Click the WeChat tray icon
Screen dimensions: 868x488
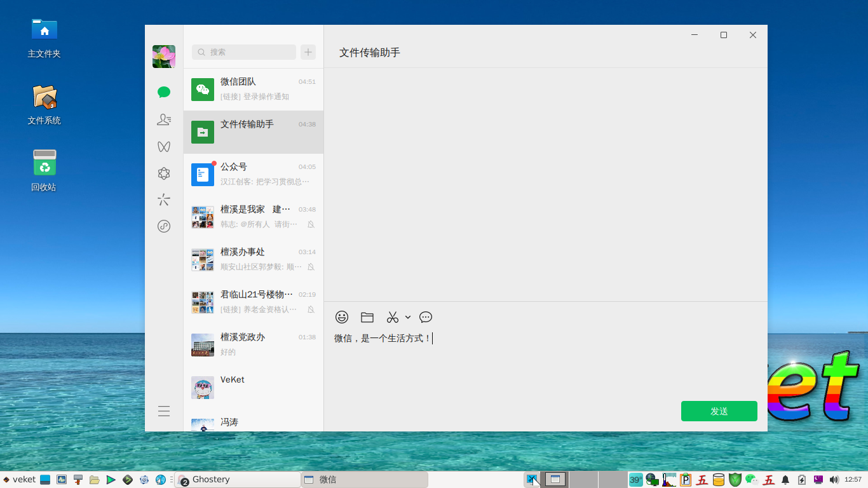click(x=752, y=480)
